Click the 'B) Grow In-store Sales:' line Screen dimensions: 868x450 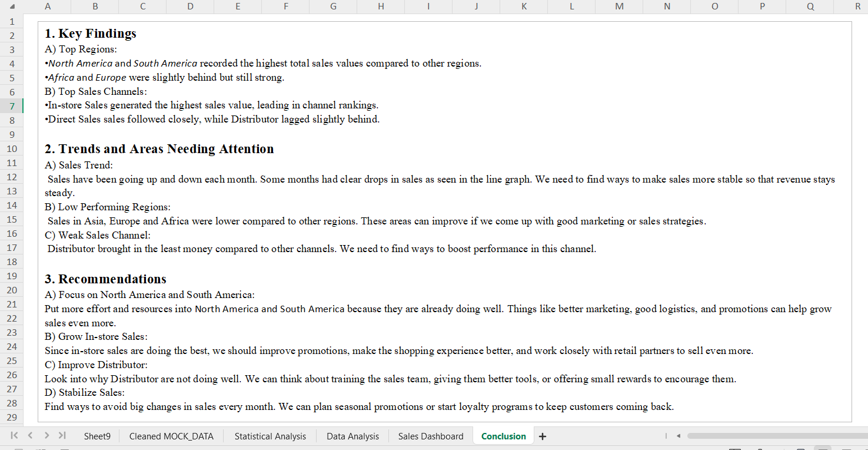[96, 336]
